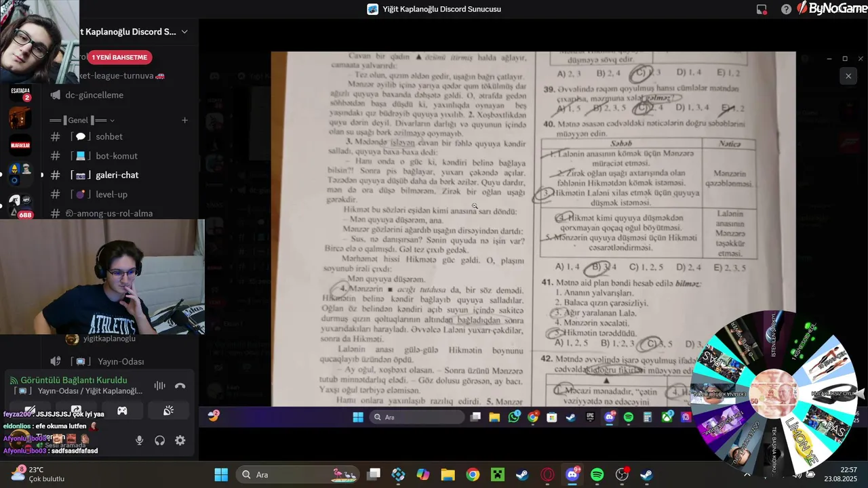
Task: Click Start button in shared screen taskbar
Action: [x=358, y=417]
